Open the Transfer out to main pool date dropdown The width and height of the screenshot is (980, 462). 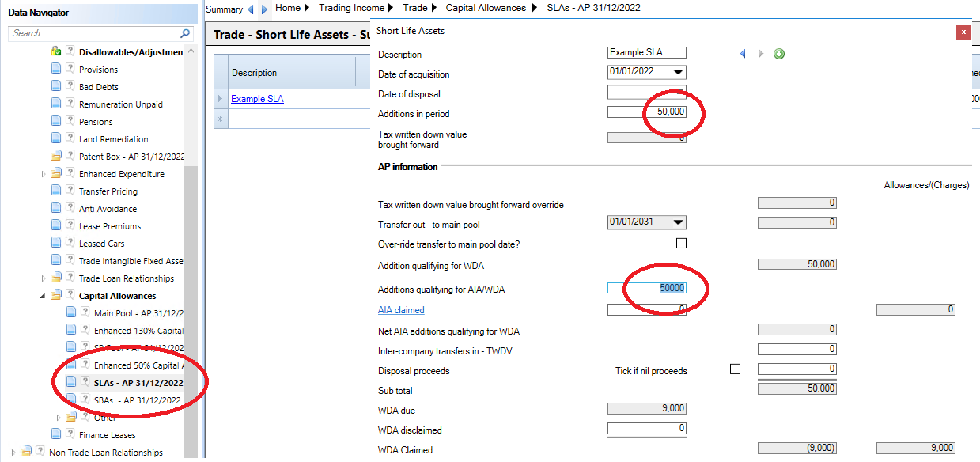coord(678,222)
